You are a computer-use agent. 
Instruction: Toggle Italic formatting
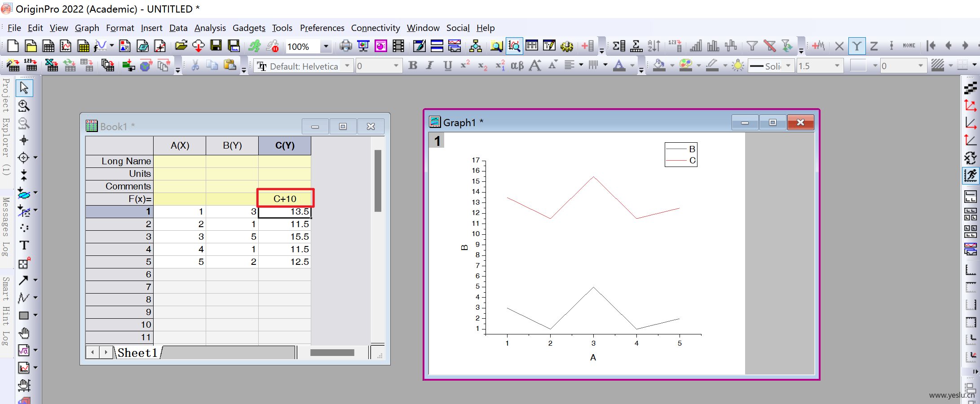[430, 66]
